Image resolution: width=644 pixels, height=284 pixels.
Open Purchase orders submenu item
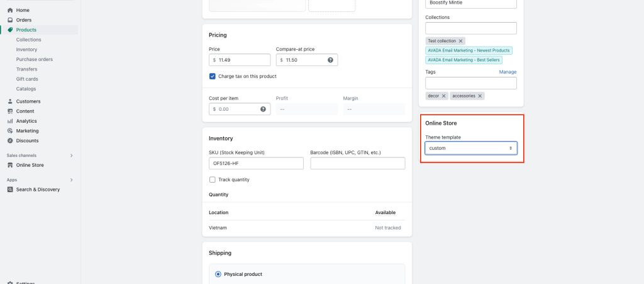[35, 60]
